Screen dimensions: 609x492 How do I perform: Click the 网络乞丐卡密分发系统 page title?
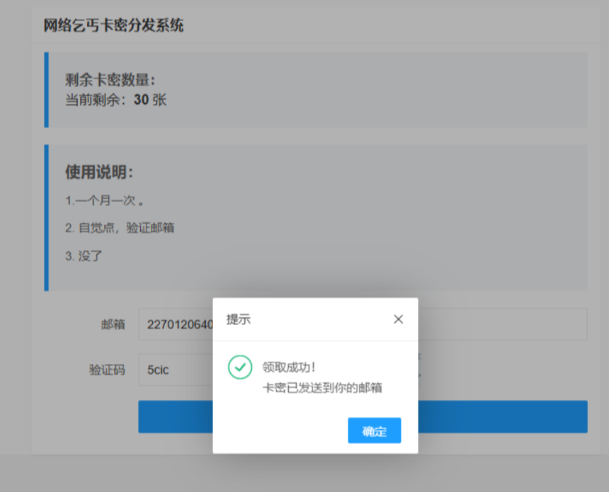(113, 26)
